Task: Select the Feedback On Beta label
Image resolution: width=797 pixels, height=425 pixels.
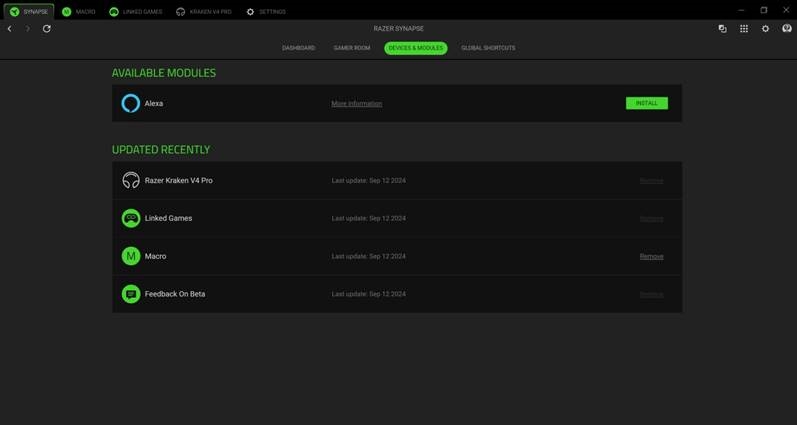Action: (175, 294)
